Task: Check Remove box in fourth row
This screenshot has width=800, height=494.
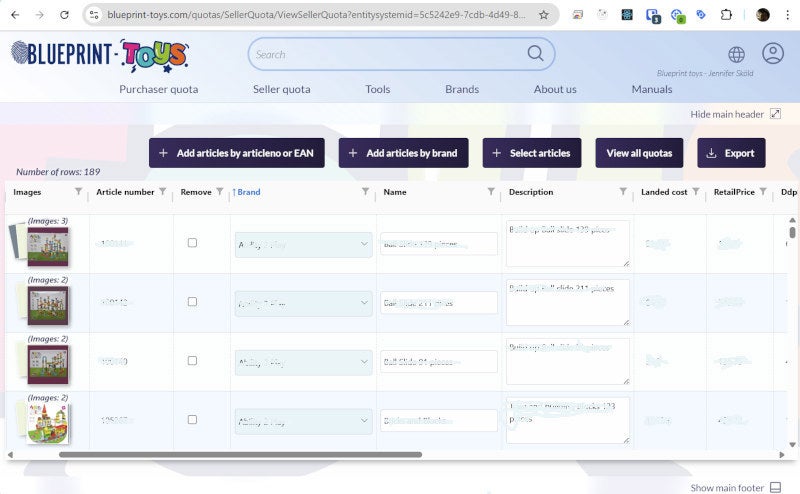Action: pos(192,419)
